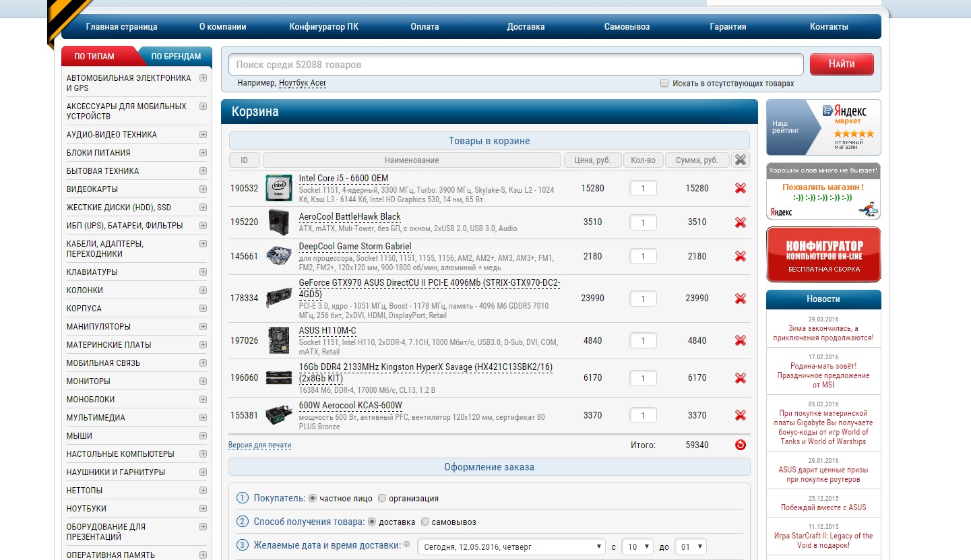Delete ASUS H110M-C row with red X

pyautogui.click(x=741, y=340)
